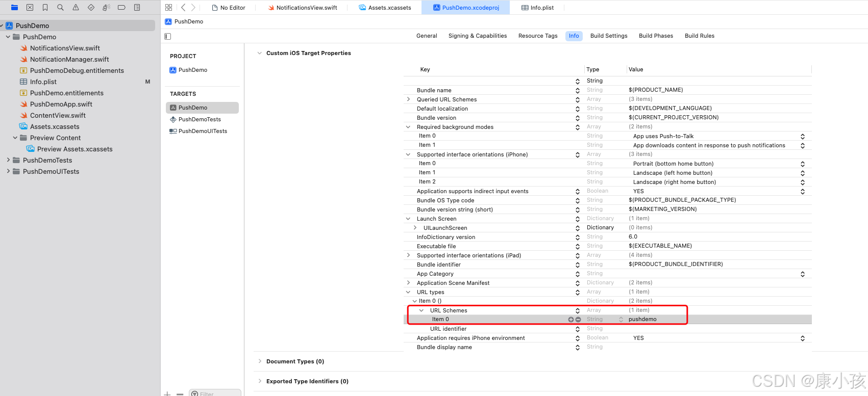Open the Issue navigator warning icon
The width and height of the screenshot is (868, 396).
(x=76, y=8)
